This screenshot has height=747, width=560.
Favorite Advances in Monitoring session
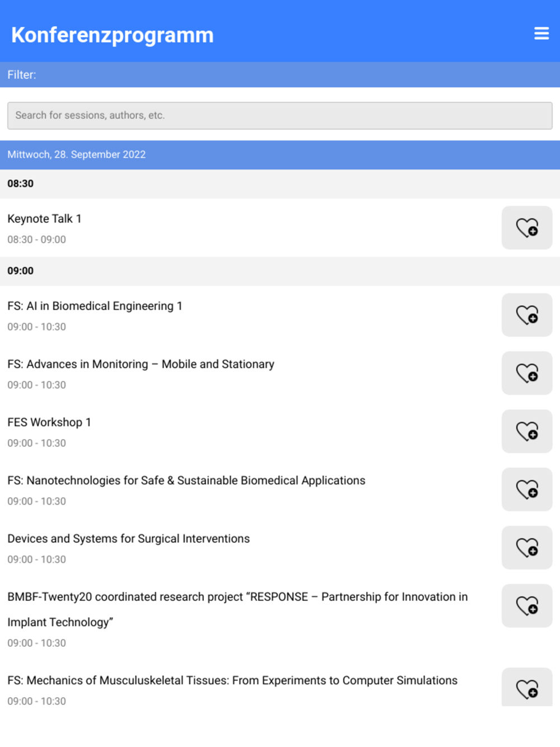(526, 373)
